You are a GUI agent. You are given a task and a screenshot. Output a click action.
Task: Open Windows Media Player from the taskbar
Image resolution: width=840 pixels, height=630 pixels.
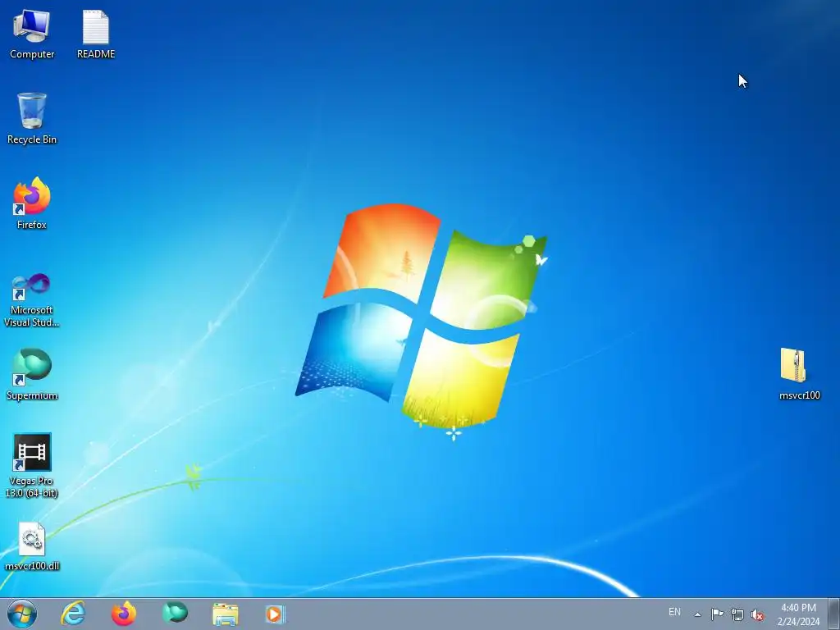click(276, 614)
